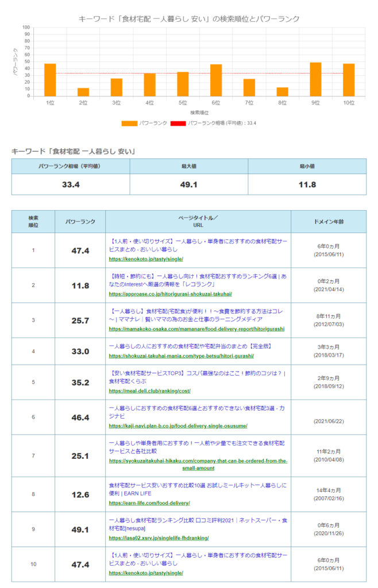Open the 一人暮らしや単身者用におすすめ title link
This screenshot has height=588, width=378.
196,447
